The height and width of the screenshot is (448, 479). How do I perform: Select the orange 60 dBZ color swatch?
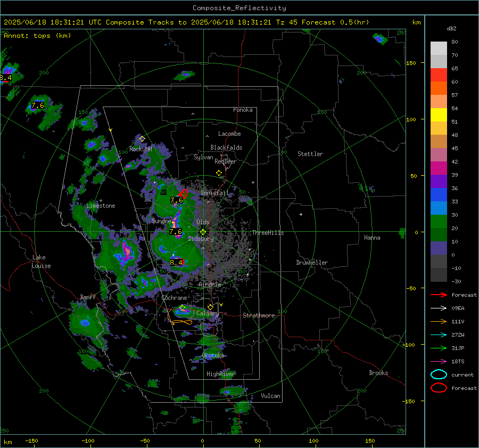[439, 88]
